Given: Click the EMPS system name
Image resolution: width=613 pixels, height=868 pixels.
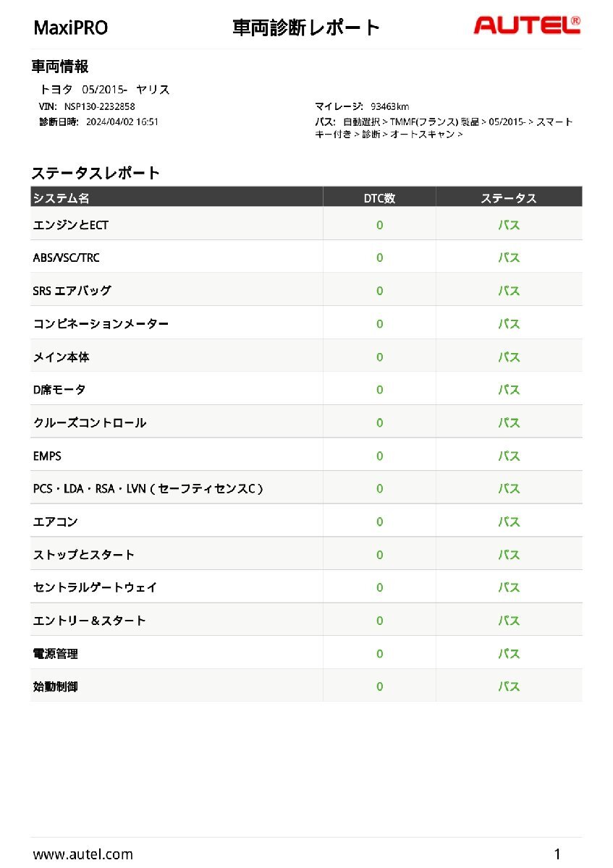Looking at the screenshot, I should pos(48,456).
